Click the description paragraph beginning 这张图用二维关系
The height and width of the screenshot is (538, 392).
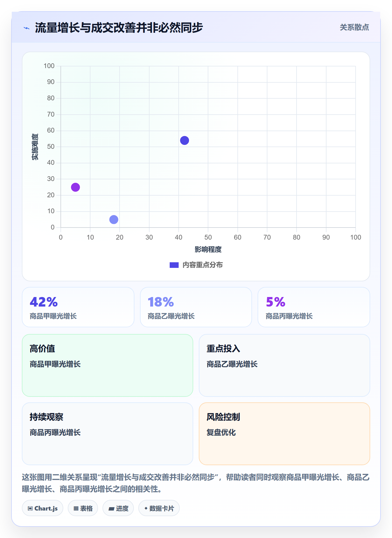[196, 483]
